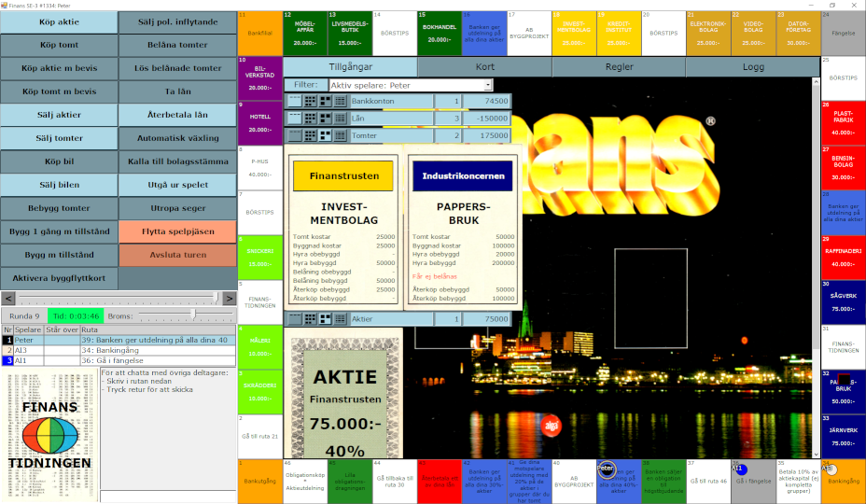Select the Pappersbruk property card

pyautogui.click(x=463, y=229)
